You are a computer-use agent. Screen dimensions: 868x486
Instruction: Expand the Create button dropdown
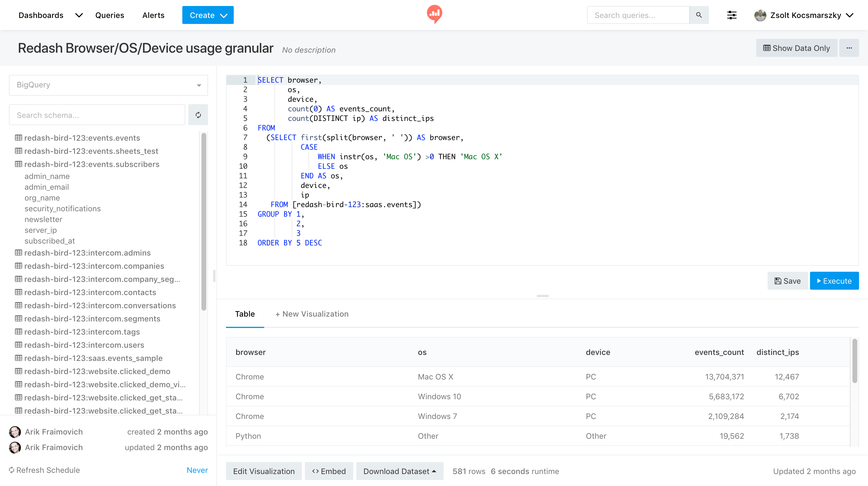pyautogui.click(x=224, y=15)
